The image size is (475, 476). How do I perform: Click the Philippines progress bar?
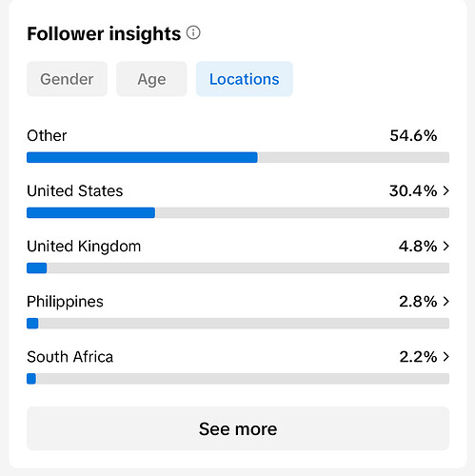[238, 324]
